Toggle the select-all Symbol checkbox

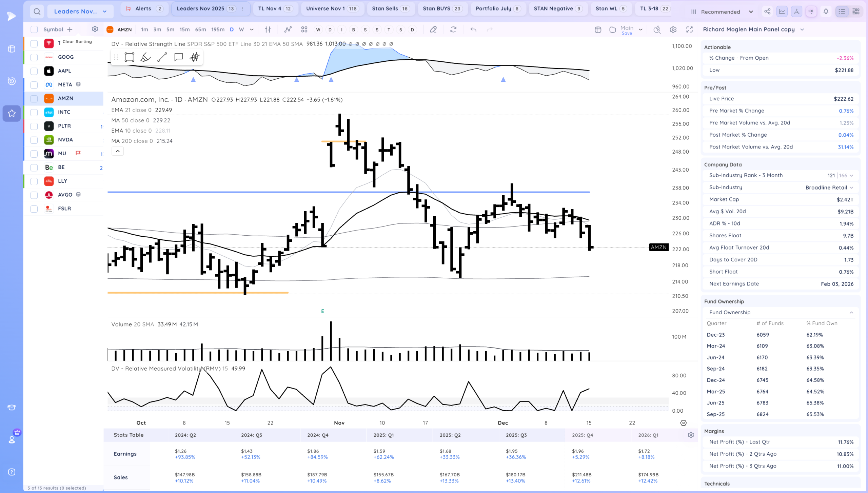pyautogui.click(x=34, y=29)
